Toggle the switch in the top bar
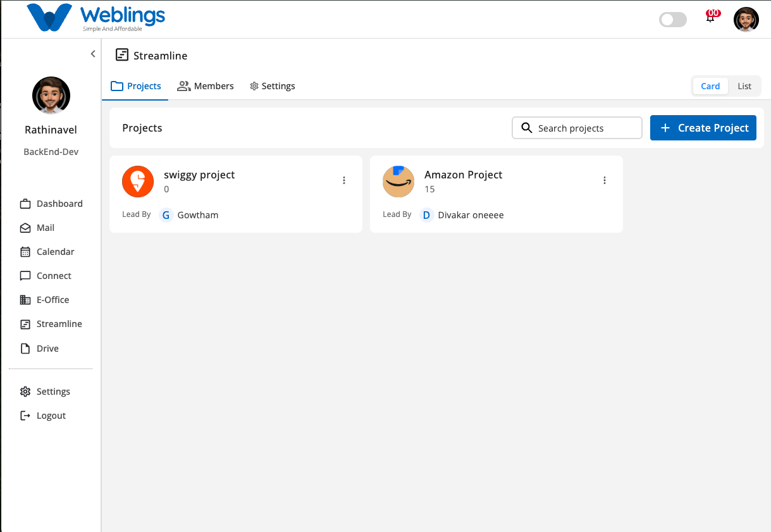 [x=673, y=20]
